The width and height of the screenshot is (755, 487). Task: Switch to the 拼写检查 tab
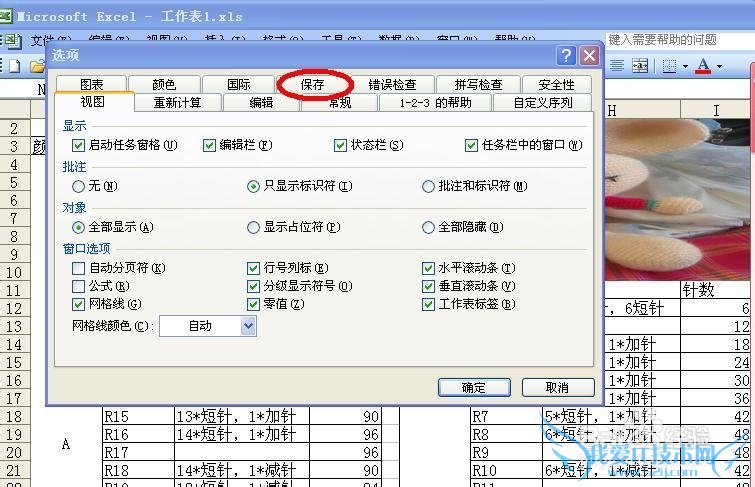click(x=478, y=84)
